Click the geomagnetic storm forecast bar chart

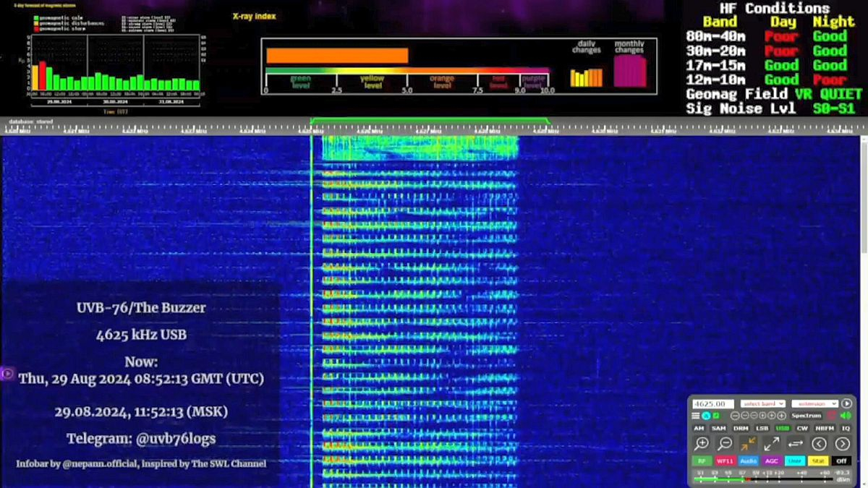(x=116, y=64)
